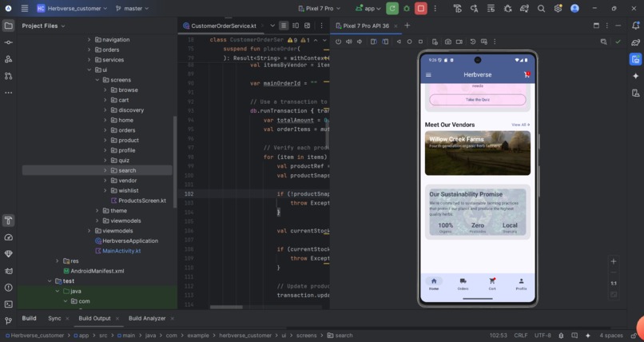644x342 pixels.
Task: Switch to Build Analyzer tab
Action: coord(147,318)
